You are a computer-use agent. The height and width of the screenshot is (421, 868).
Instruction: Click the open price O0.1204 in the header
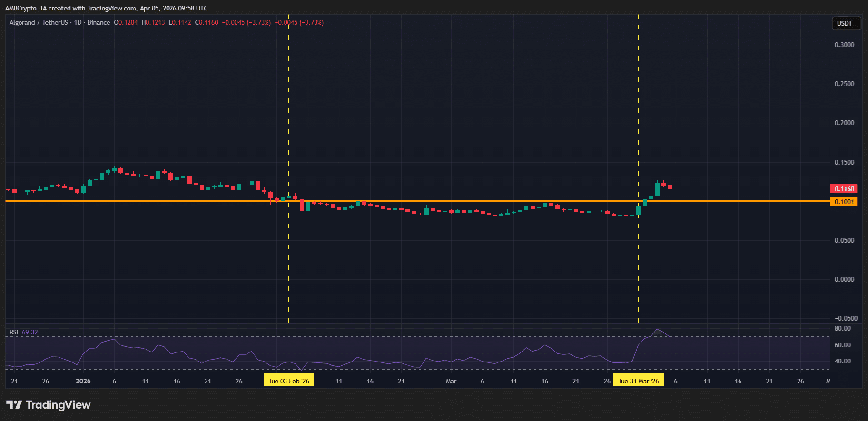[126, 22]
